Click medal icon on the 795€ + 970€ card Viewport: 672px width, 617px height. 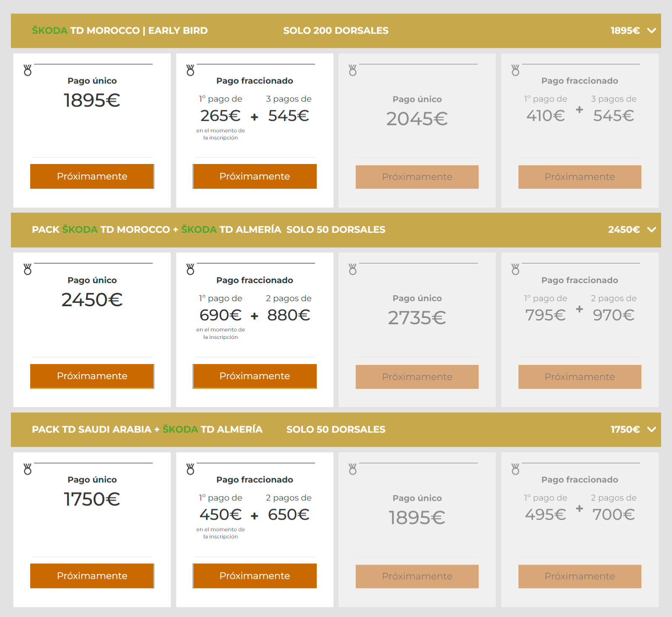516,269
